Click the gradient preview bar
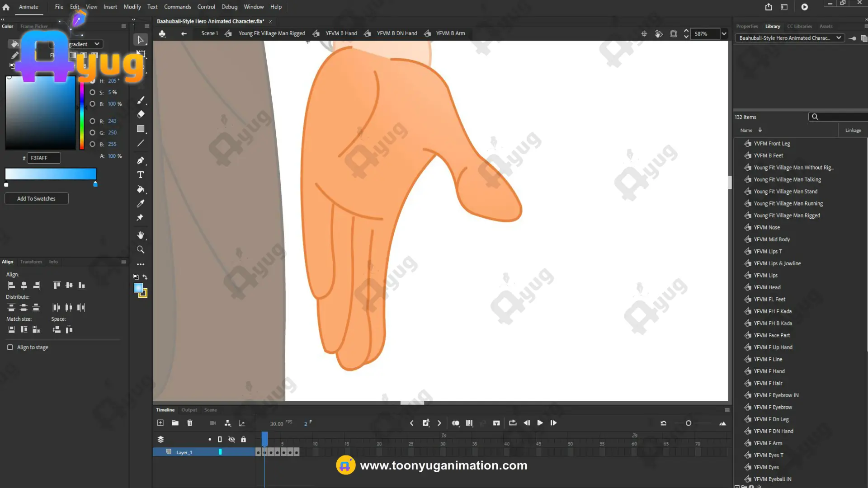This screenshot has width=868, height=488. [x=50, y=174]
